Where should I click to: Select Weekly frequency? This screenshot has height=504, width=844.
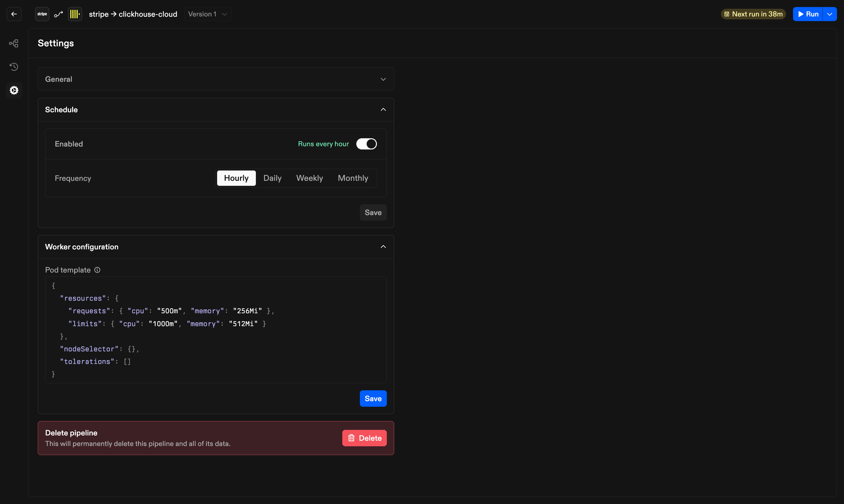click(x=309, y=178)
